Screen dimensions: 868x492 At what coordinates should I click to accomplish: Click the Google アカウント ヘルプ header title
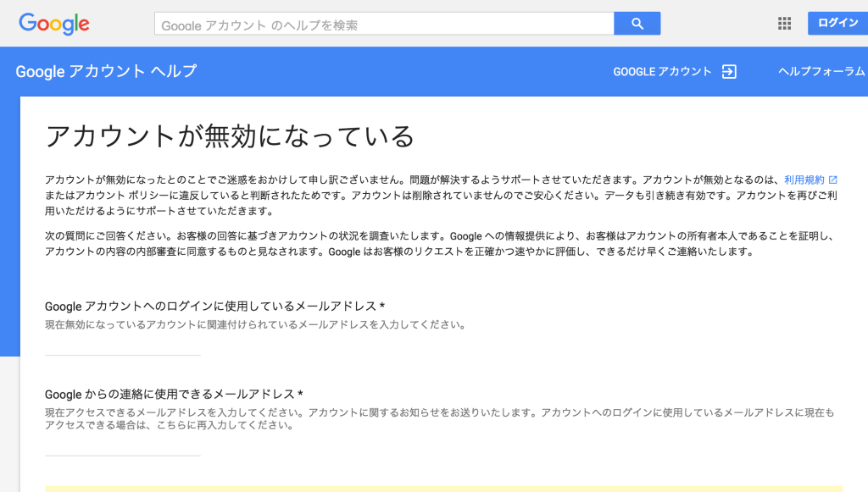(x=106, y=71)
